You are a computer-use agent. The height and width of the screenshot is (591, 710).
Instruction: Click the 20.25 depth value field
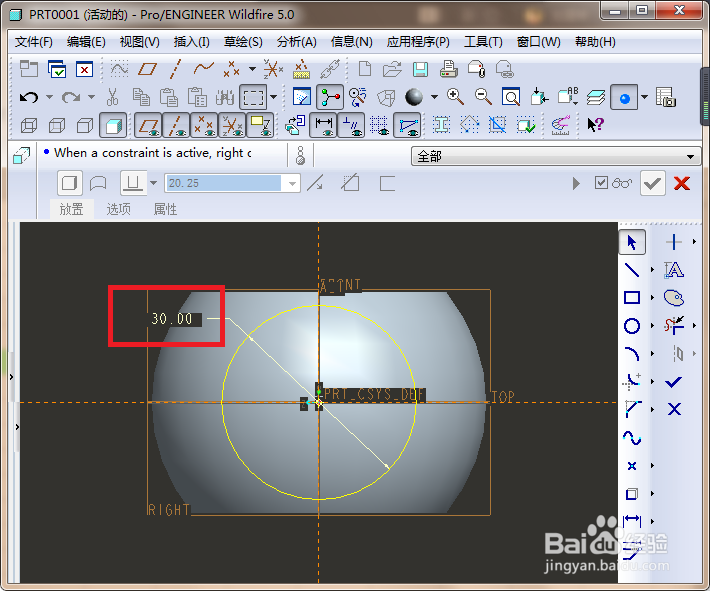click(223, 183)
